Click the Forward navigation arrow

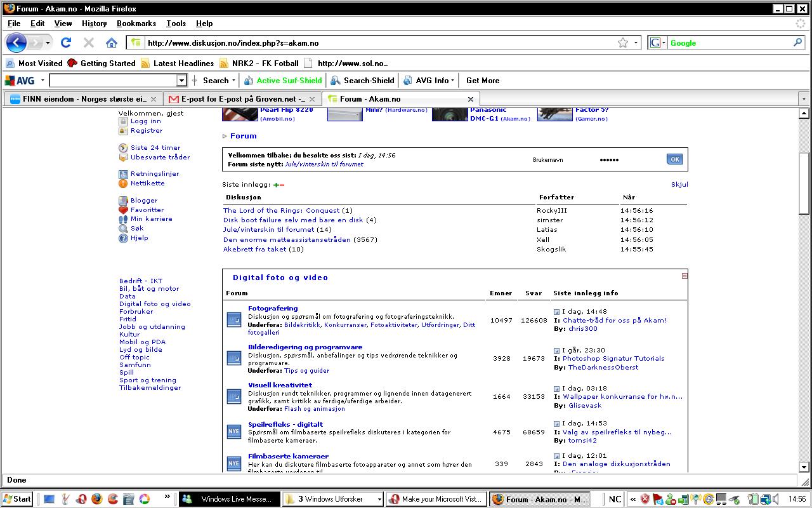(36, 43)
